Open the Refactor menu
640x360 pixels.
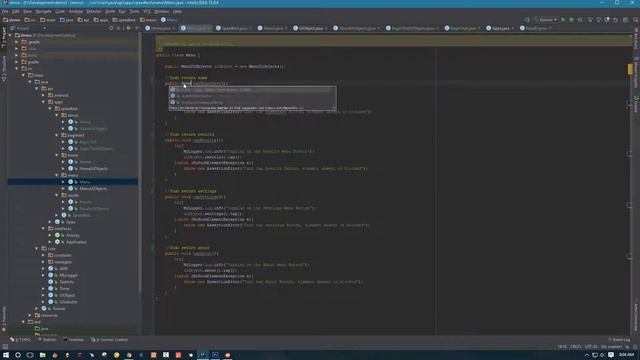pyautogui.click(x=93, y=11)
